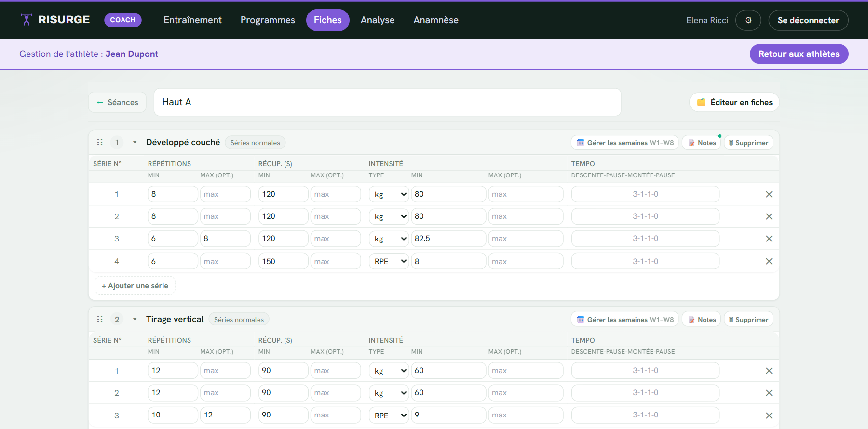Grab the drag handle for Tirage vertical
This screenshot has height=429, width=868.
[x=100, y=319]
